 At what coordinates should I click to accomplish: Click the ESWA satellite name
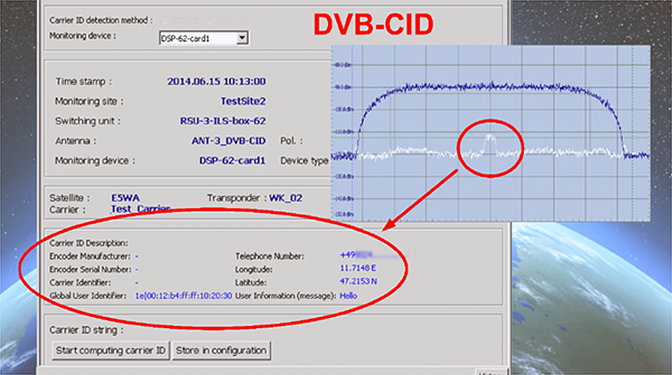(126, 198)
